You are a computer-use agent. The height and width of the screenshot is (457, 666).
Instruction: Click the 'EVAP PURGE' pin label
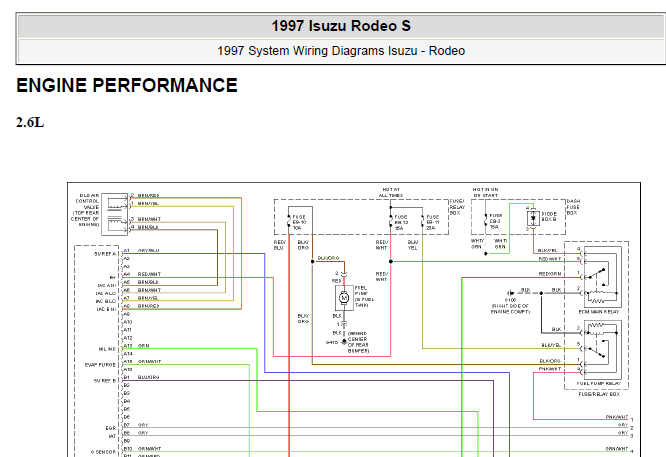click(x=100, y=365)
